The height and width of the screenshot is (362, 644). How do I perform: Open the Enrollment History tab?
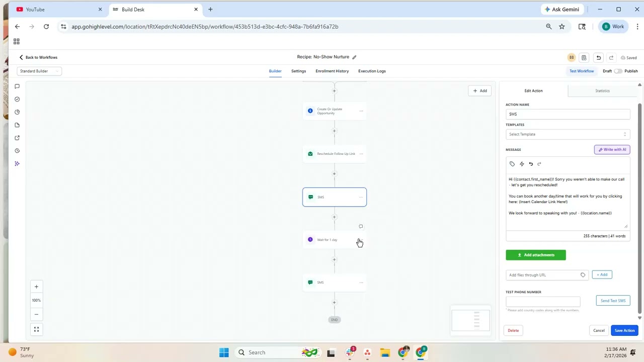click(x=332, y=71)
